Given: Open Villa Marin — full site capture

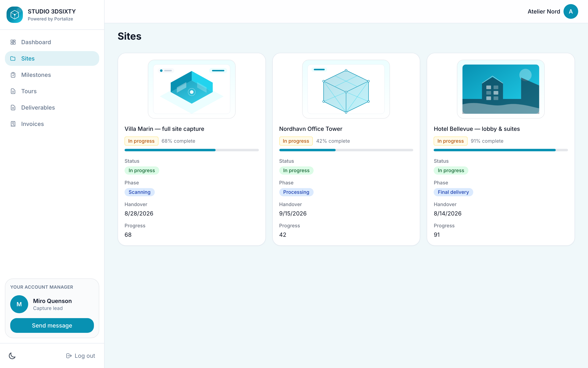Looking at the screenshot, I should click(x=164, y=129).
